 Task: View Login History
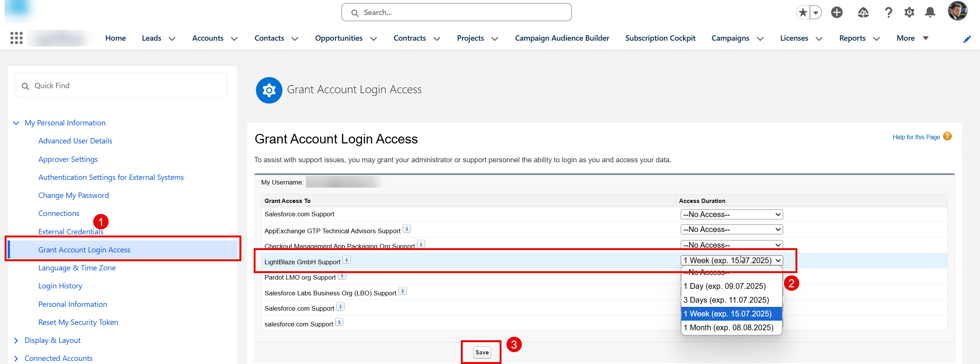pos(60,286)
